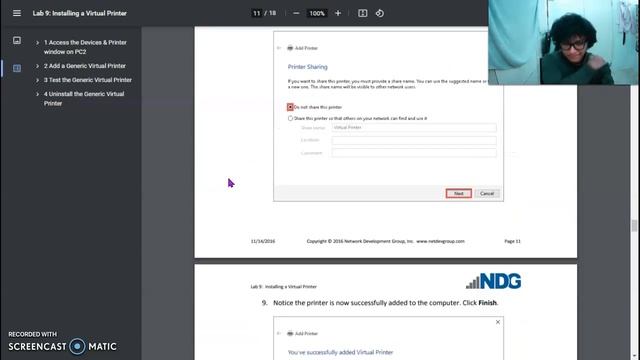Click the 'Page 11' footer text

click(x=512, y=241)
